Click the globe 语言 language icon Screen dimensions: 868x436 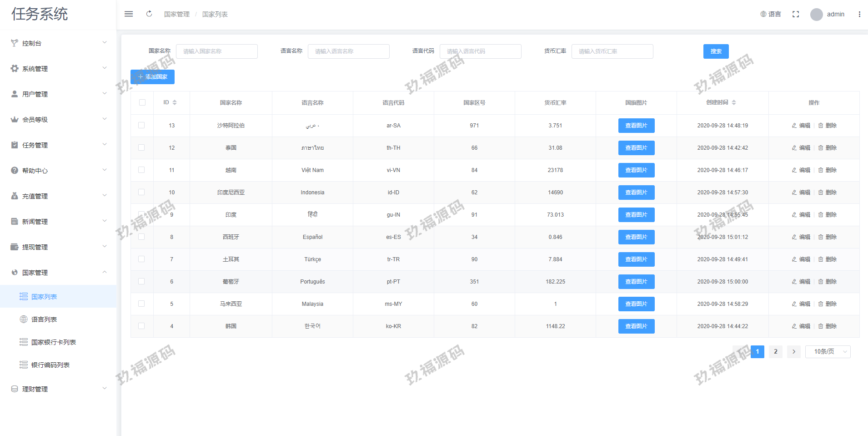coord(764,14)
